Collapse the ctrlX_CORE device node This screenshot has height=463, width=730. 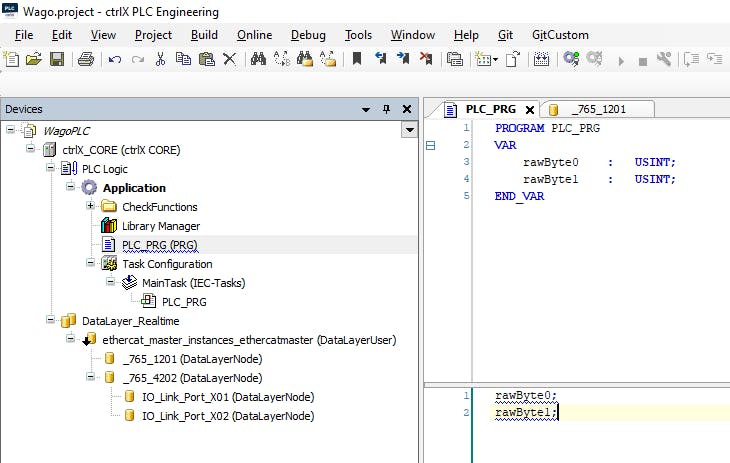[30, 149]
